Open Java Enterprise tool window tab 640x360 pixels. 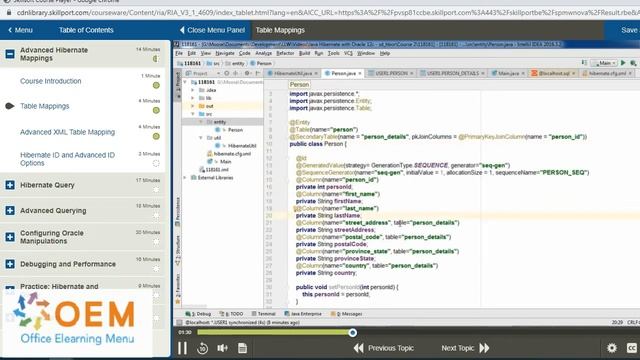(x=303, y=314)
